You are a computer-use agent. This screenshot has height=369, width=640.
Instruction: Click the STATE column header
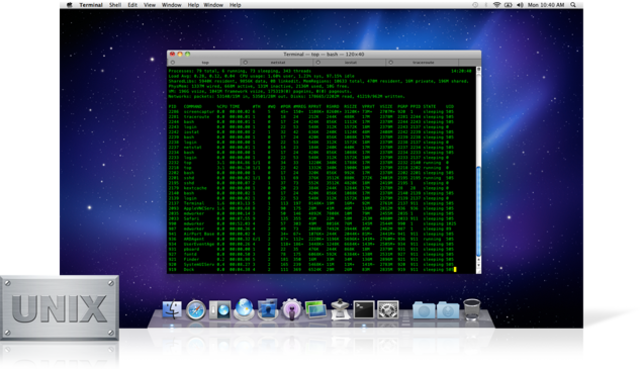[429, 107]
